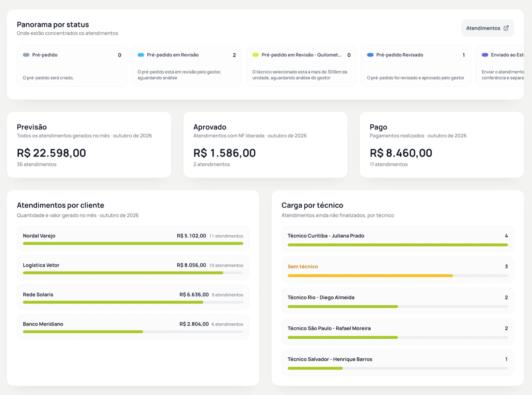Select the "Rede Solaris" client name

point(38,295)
